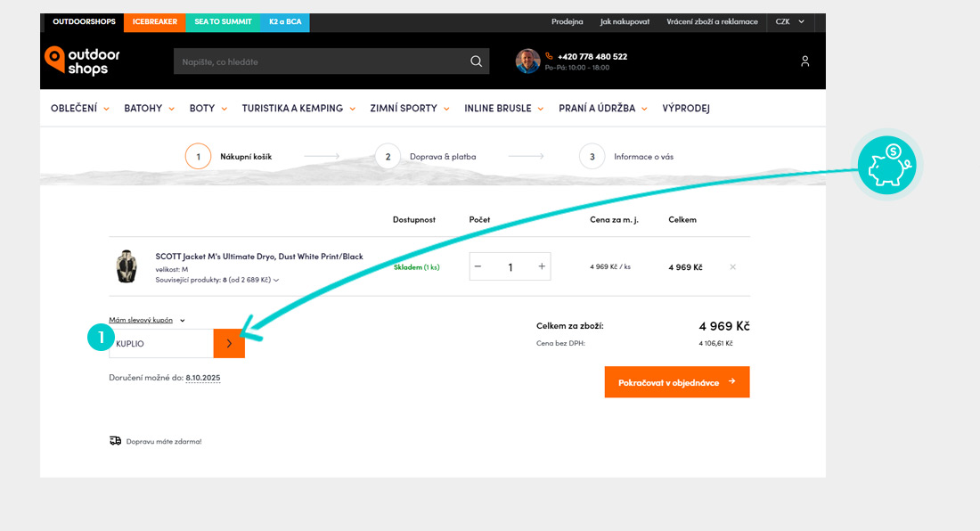Click the Outdoor Shops logo
The image size is (980, 531).
pos(82,61)
